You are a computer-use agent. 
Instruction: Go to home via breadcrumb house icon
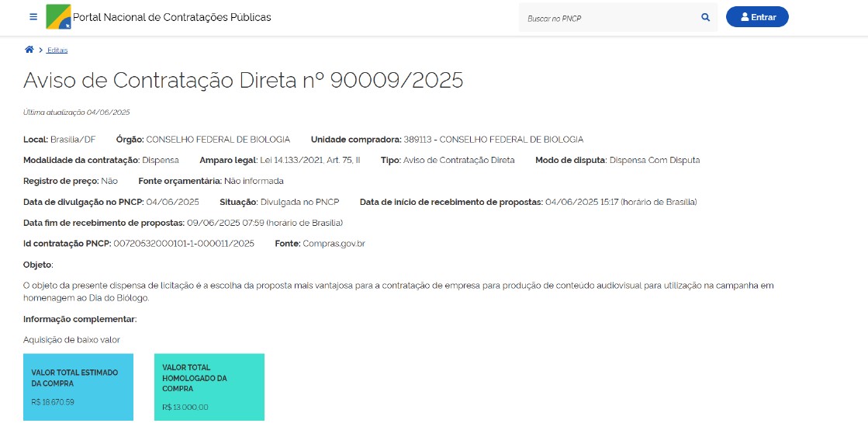coord(29,50)
